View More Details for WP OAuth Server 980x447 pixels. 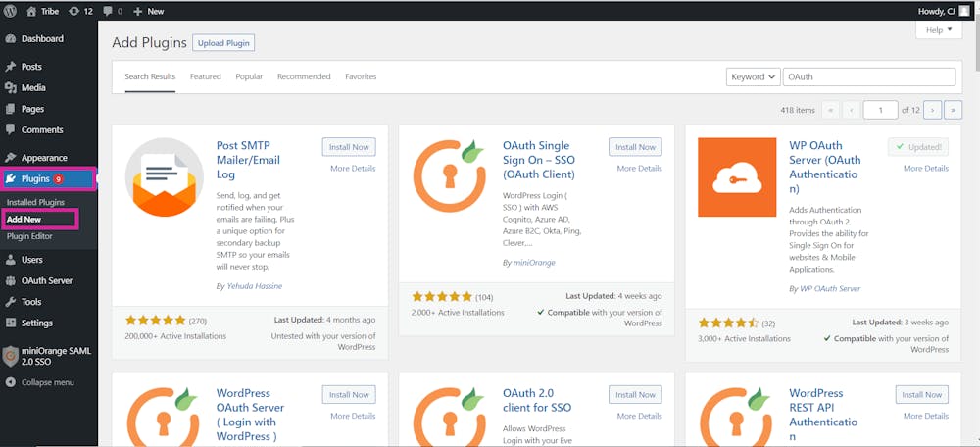pyautogui.click(x=926, y=169)
